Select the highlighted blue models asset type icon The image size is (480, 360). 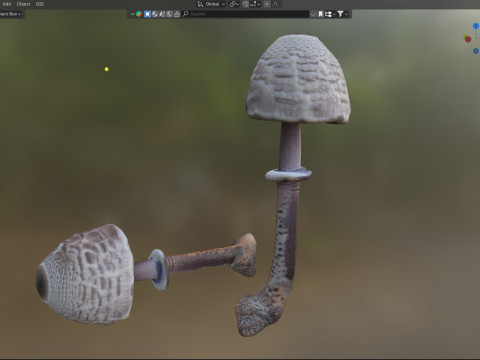tap(147, 14)
